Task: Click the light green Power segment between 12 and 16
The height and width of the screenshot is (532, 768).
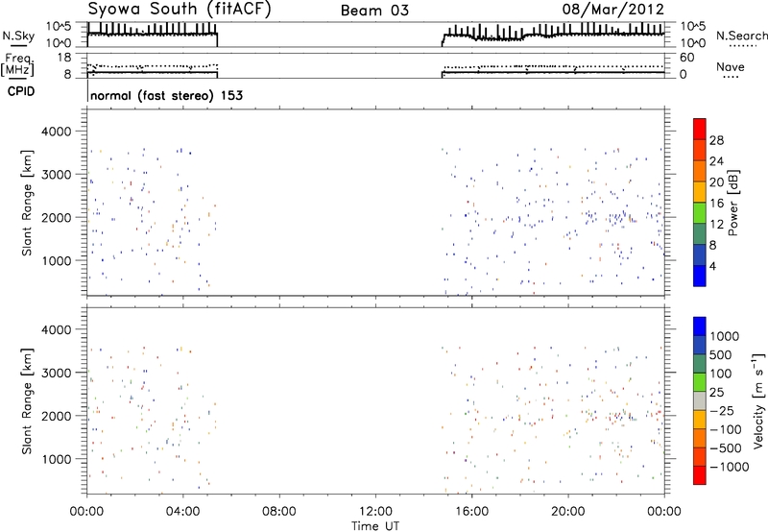Action: tap(700, 212)
